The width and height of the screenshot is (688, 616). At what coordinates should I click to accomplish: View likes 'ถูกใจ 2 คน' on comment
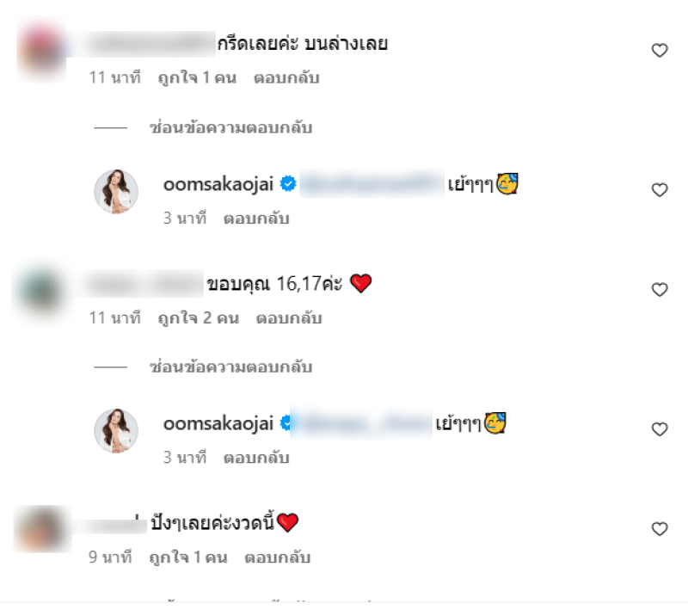(199, 317)
